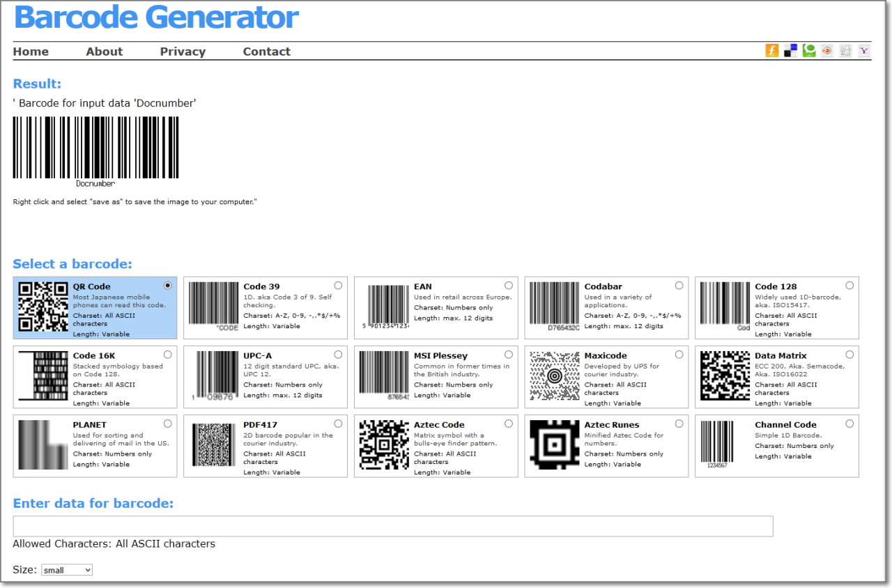The image size is (892, 588).
Task: Select the Aztec Runes radio button
Action: pyautogui.click(x=679, y=424)
